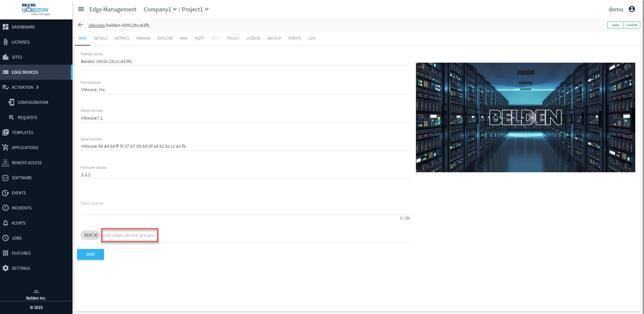The image size is (644, 314).
Task: Open the Incidents menu item
Action: (36, 208)
